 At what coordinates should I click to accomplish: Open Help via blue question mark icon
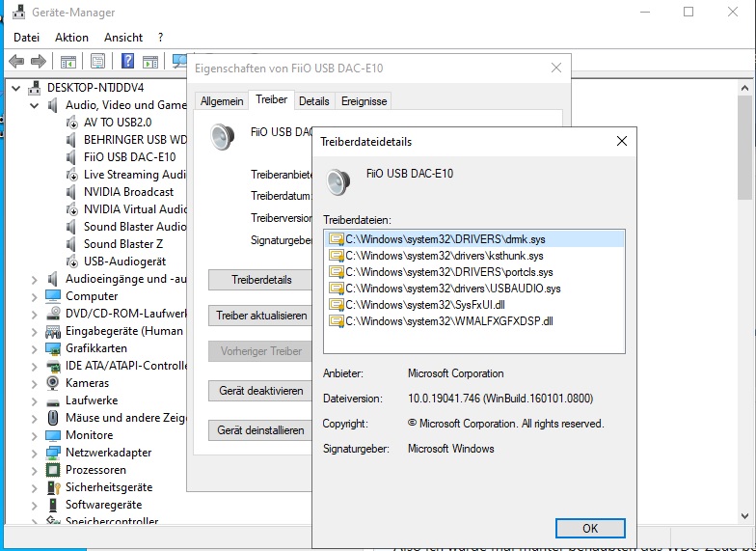tap(127, 61)
